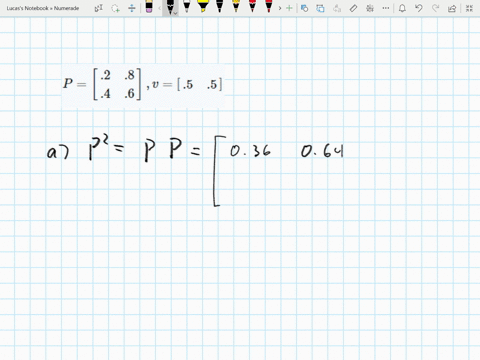Open the selected pen's options dropdown arrow
This screenshot has width=480, height=360.
pyautogui.click(x=175, y=14)
